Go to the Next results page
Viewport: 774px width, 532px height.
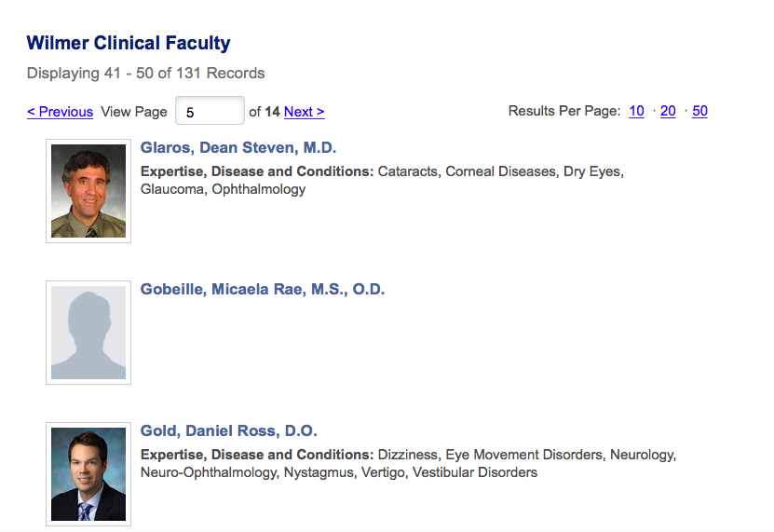click(x=304, y=112)
